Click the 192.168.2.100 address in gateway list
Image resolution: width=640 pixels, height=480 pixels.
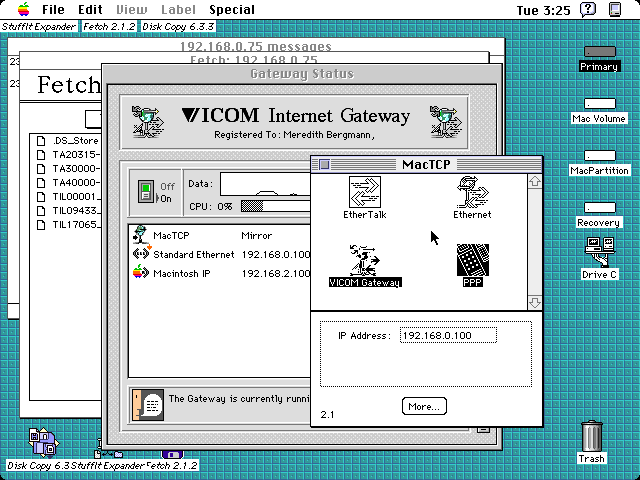pyautogui.click(x=276, y=273)
